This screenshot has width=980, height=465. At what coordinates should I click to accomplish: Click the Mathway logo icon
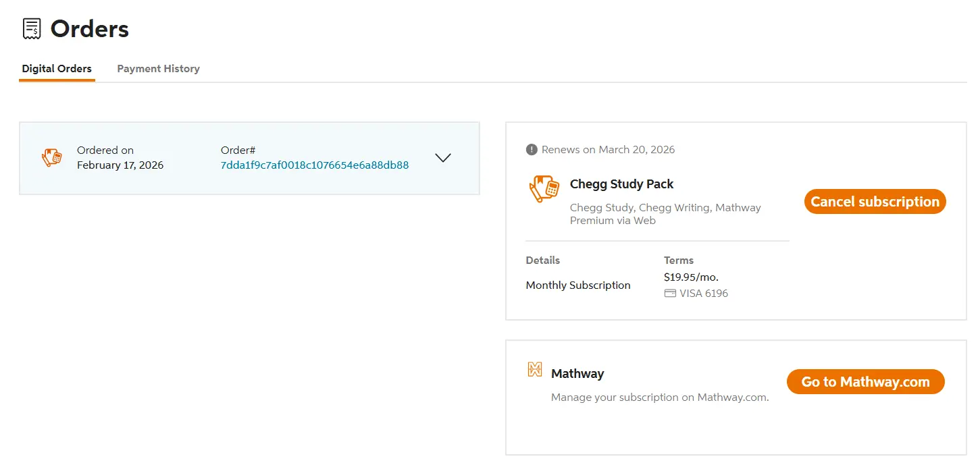(x=535, y=369)
